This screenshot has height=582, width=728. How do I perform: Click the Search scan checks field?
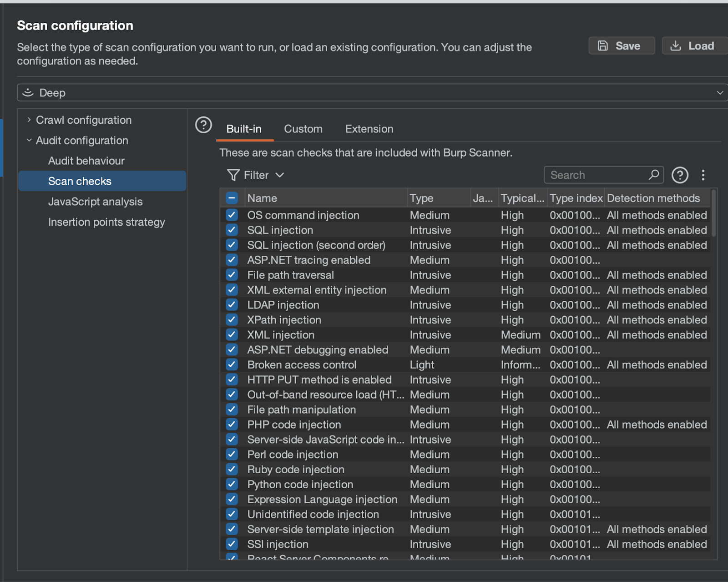point(596,175)
